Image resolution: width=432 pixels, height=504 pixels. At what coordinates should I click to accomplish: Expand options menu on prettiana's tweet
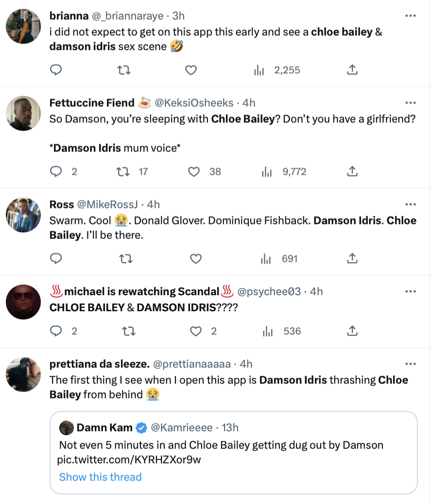pos(411,364)
